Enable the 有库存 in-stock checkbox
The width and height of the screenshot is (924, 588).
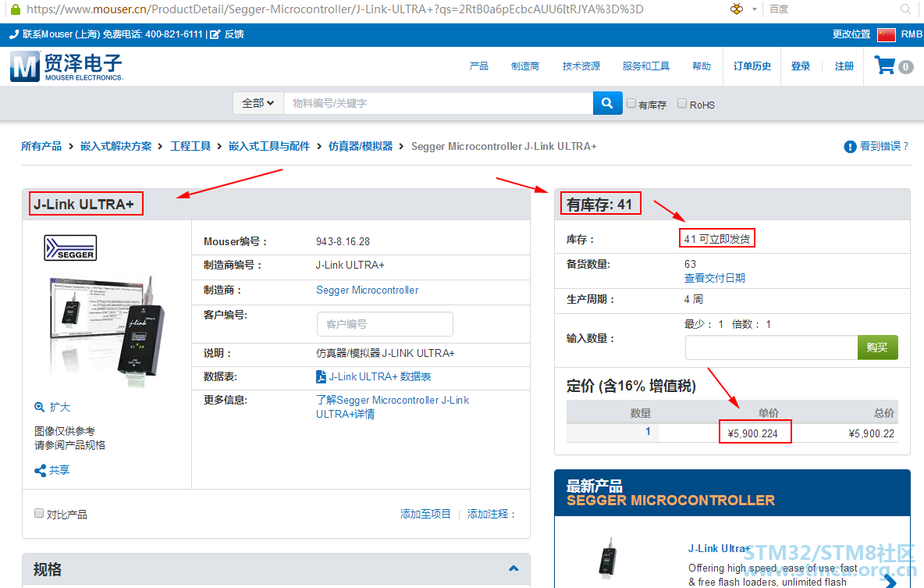click(631, 103)
